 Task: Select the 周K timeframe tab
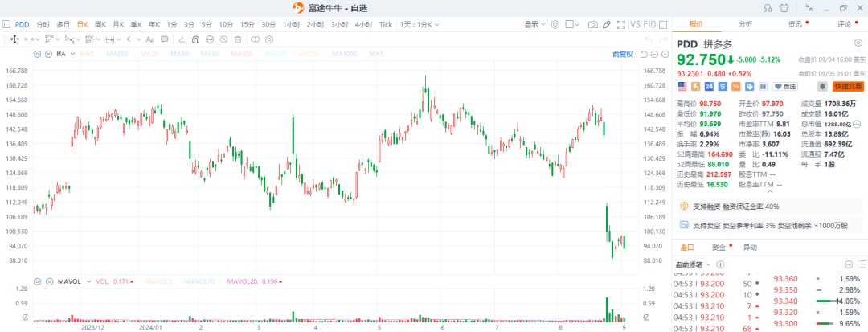[x=100, y=24]
